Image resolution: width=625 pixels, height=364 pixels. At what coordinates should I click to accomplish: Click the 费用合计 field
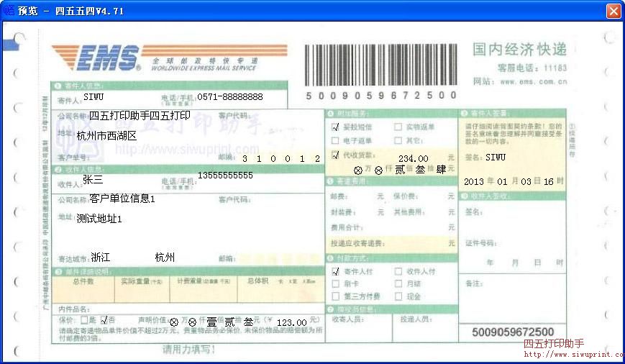coord(391,227)
